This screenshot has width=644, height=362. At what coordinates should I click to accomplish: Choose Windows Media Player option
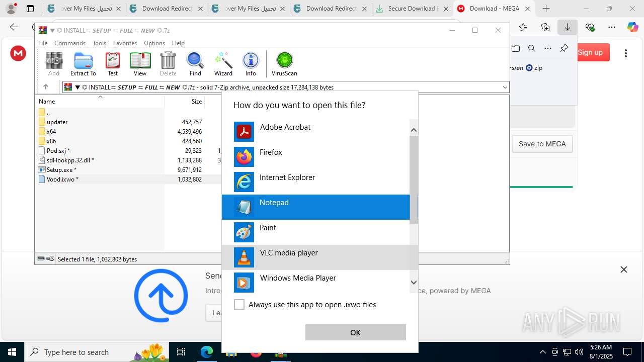pyautogui.click(x=315, y=283)
